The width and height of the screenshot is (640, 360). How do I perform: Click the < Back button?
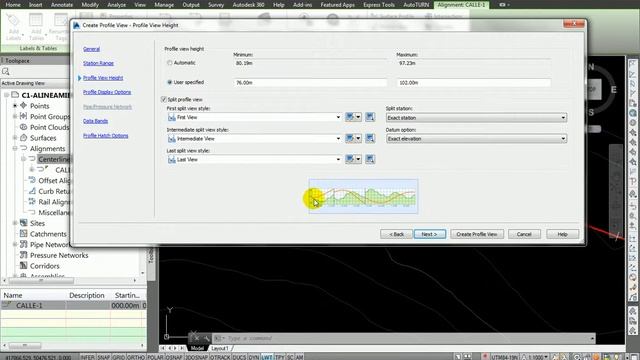pos(396,234)
